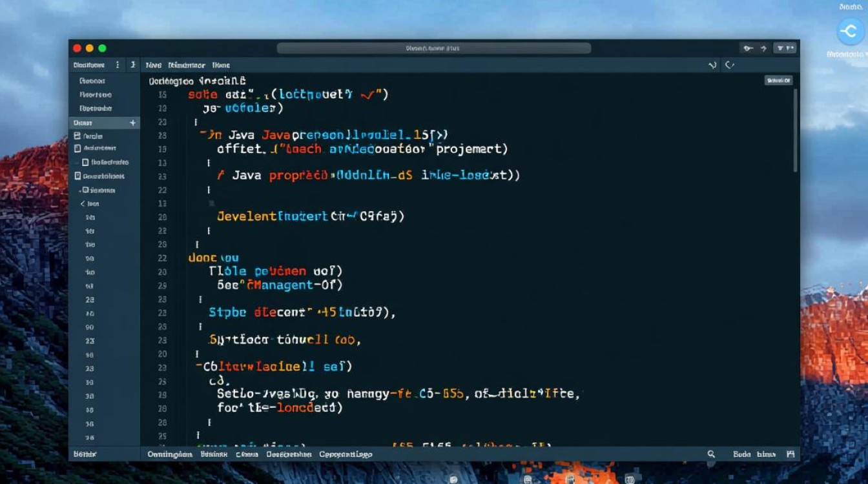Switch to the third editor tab
Image resolution: width=868 pixels, height=484 pixels.
pos(221,65)
